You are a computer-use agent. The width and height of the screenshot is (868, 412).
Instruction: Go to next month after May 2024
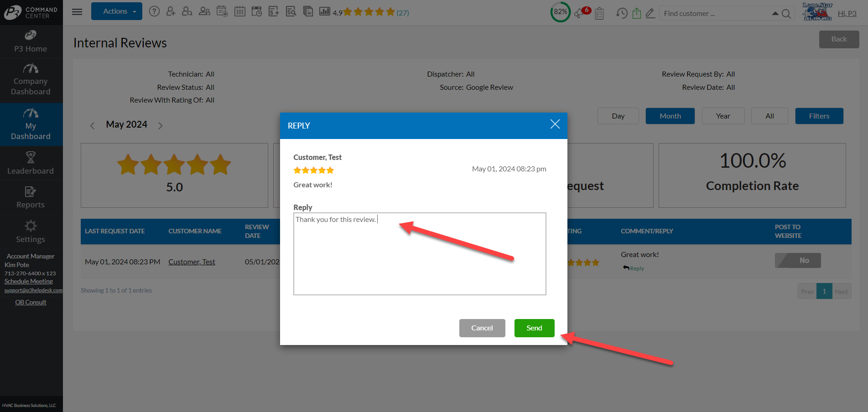coord(161,126)
